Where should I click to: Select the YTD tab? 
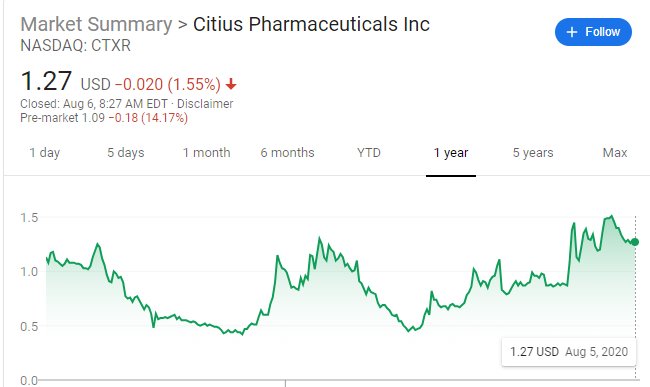(369, 152)
